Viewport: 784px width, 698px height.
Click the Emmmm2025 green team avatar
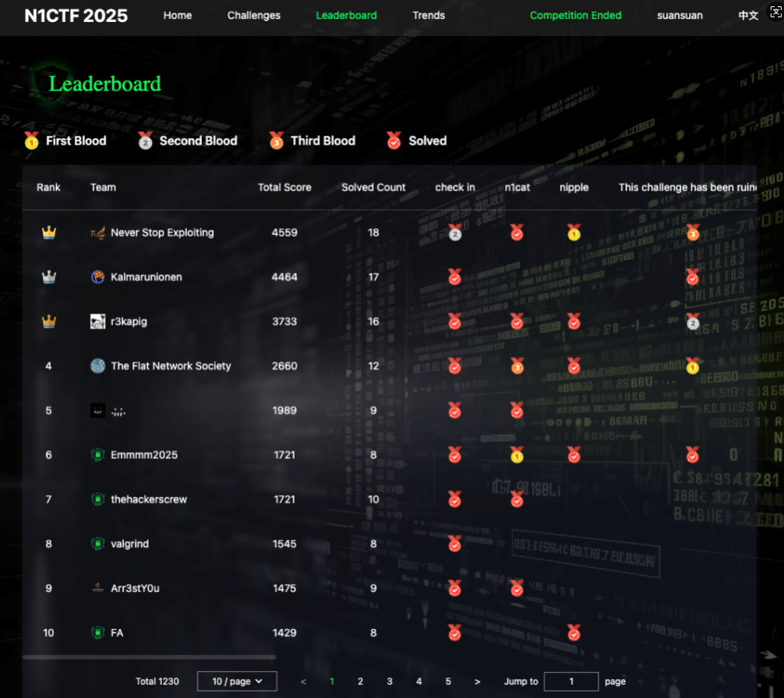pyautogui.click(x=97, y=455)
